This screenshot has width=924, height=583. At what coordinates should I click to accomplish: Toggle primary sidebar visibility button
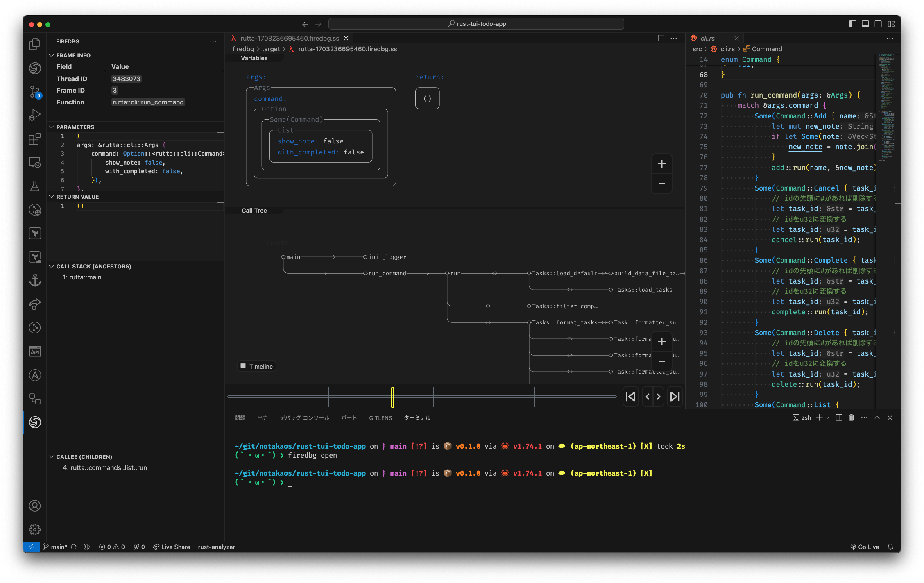[852, 24]
